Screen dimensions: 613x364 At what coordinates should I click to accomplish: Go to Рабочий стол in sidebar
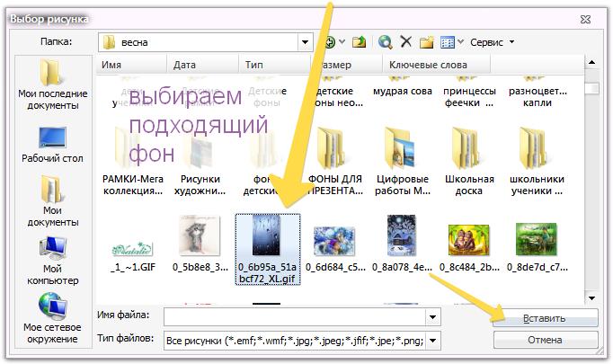point(52,145)
